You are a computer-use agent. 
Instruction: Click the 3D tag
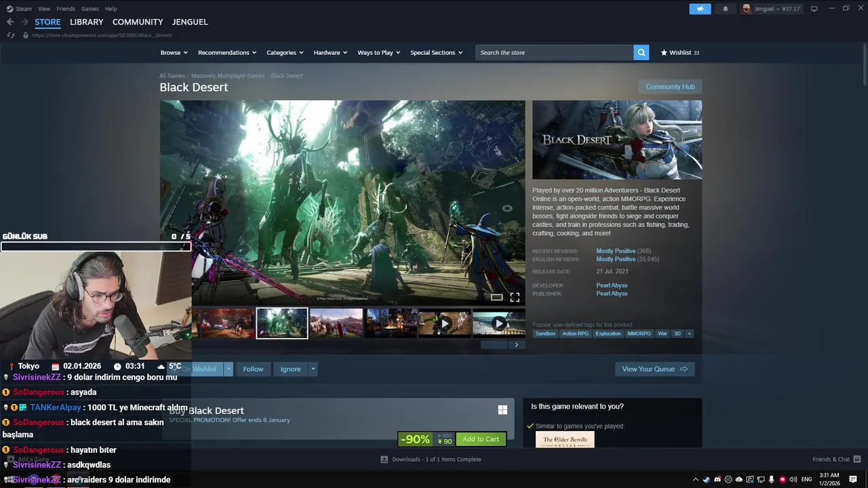[x=677, y=333]
